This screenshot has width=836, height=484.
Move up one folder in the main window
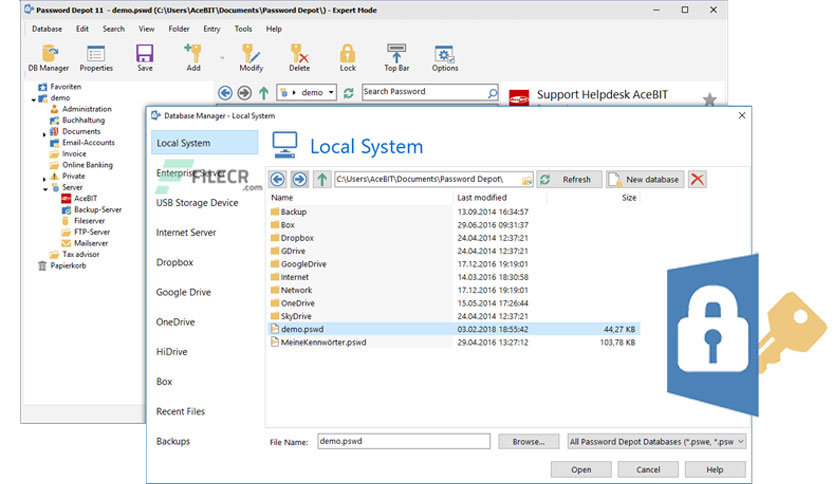(x=263, y=93)
